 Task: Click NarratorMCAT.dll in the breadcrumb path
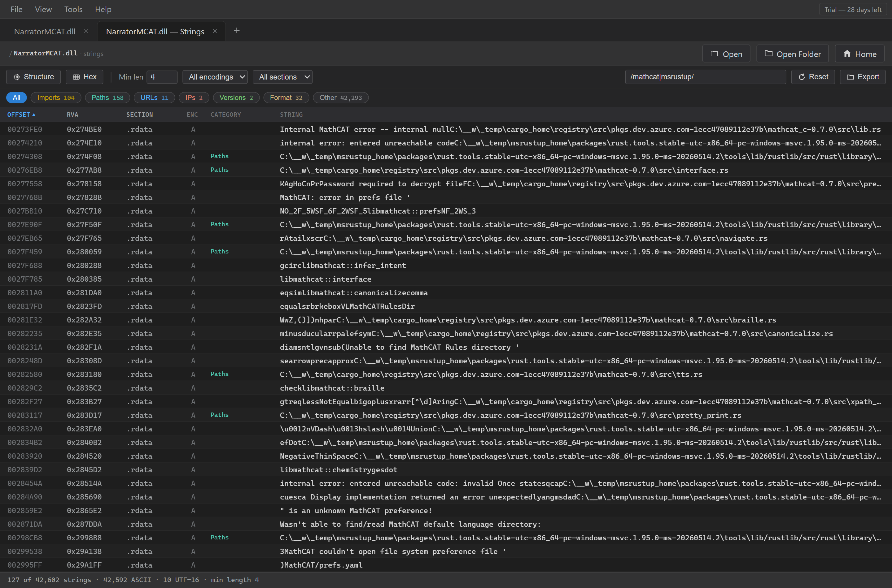point(46,53)
